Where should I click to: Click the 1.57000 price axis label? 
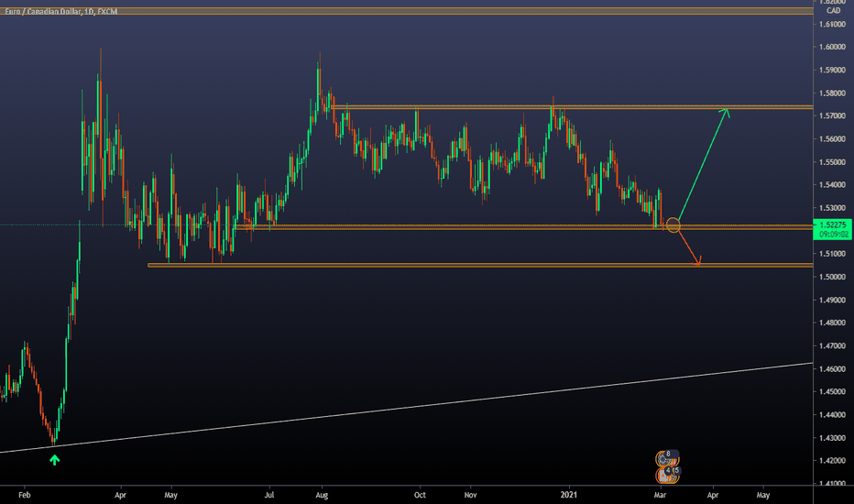click(832, 116)
